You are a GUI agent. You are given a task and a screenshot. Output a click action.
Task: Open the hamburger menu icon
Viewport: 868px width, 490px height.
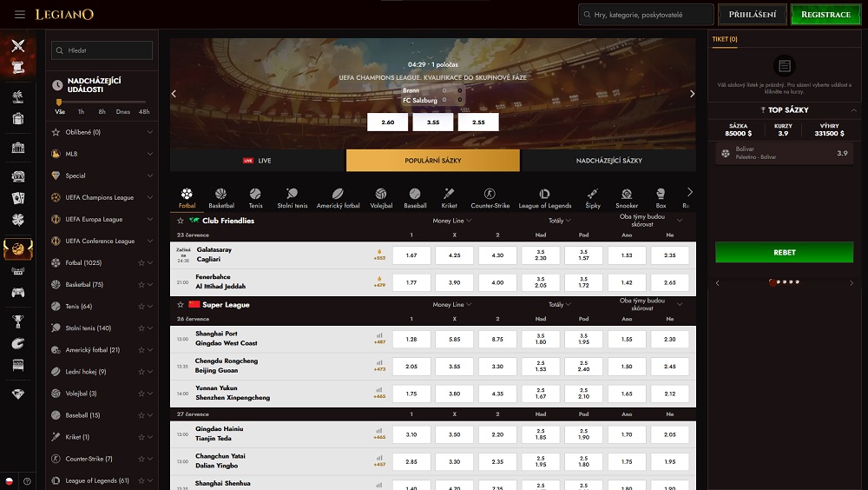(20, 15)
